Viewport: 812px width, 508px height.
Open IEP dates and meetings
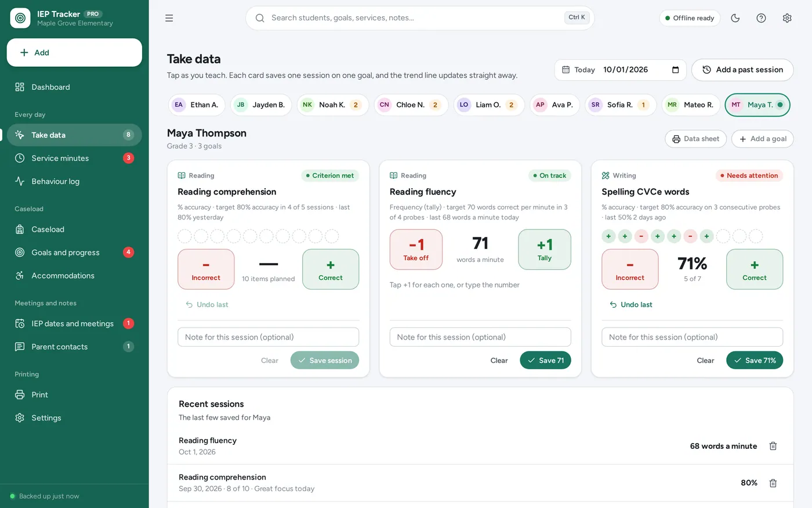pos(74,323)
